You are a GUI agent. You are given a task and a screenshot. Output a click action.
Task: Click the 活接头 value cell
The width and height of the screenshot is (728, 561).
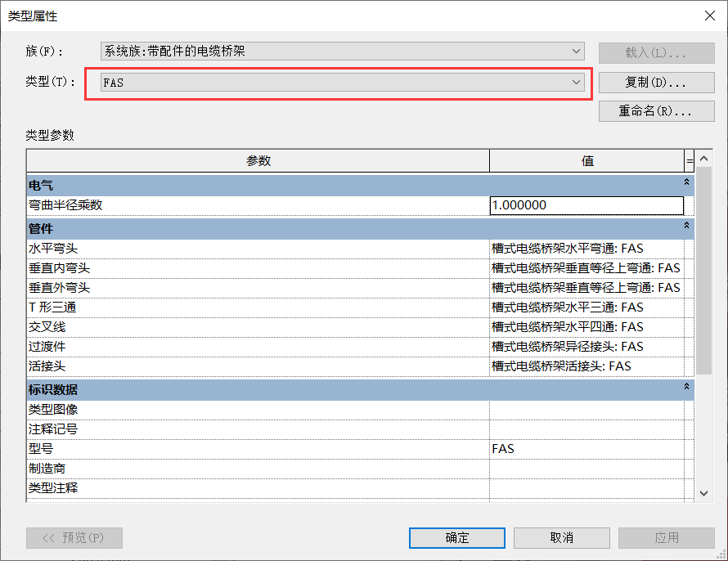click(x=586, y=366)
